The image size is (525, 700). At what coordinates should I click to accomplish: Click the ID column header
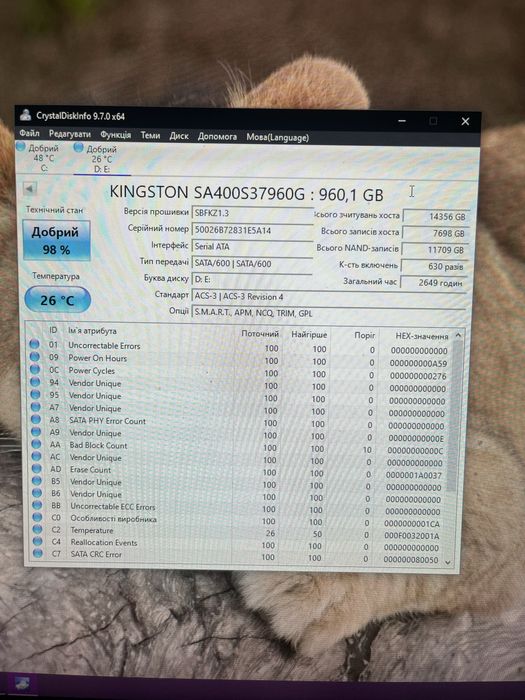click(53, 330)
